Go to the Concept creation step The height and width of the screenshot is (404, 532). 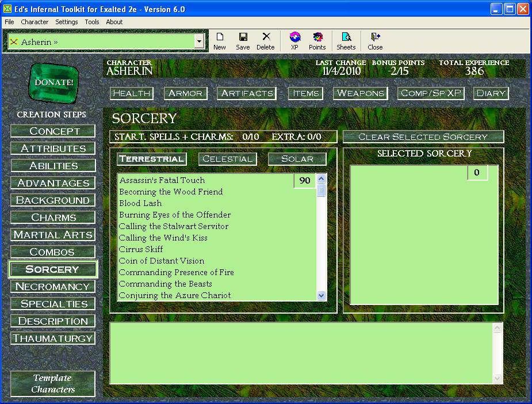tap(53, 131)
